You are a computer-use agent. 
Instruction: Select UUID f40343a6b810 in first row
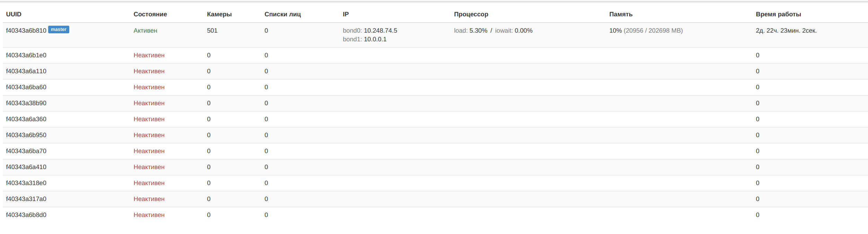(26, 31)
